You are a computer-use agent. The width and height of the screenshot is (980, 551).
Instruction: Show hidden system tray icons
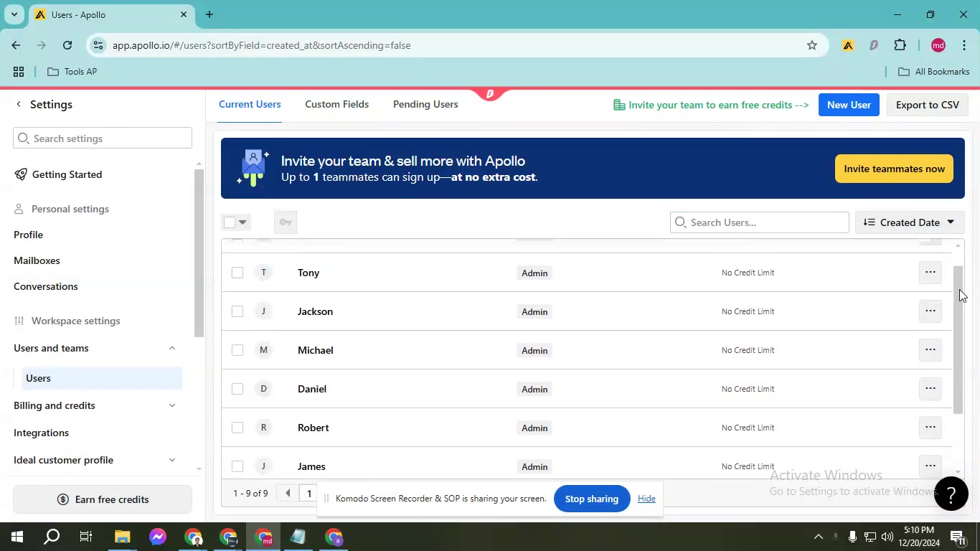[818, 537]
